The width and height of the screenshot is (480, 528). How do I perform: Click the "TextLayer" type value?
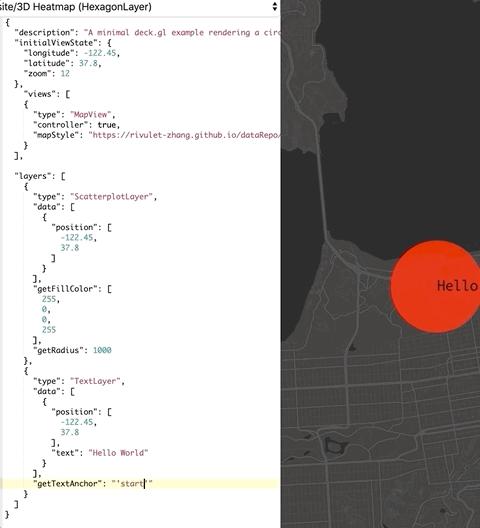tap(95, 381)
